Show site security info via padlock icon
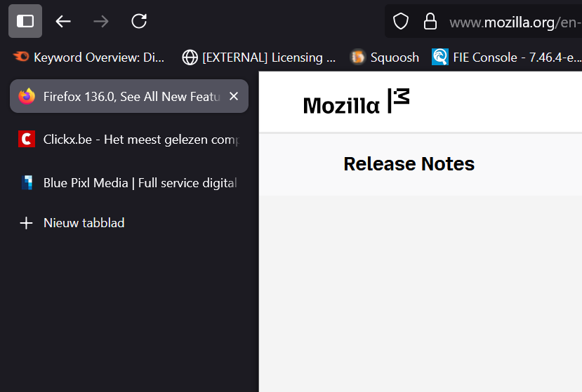This screenshot has width=582, height=392. tap(430, 22)
